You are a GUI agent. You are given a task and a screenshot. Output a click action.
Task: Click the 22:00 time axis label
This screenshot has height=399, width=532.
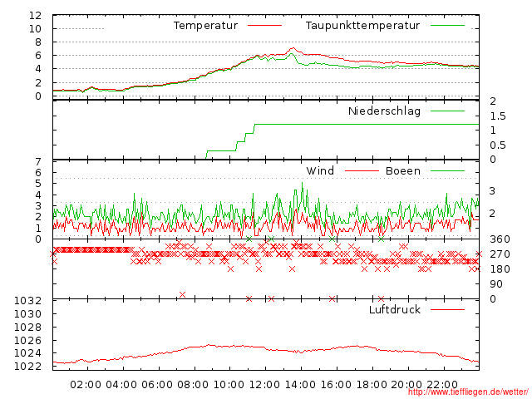click(442, 385)
